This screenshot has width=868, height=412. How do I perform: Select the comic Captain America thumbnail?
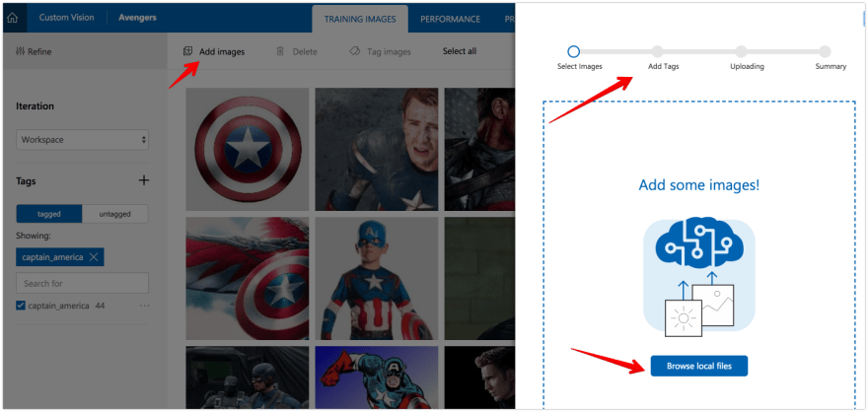[377, 378]
